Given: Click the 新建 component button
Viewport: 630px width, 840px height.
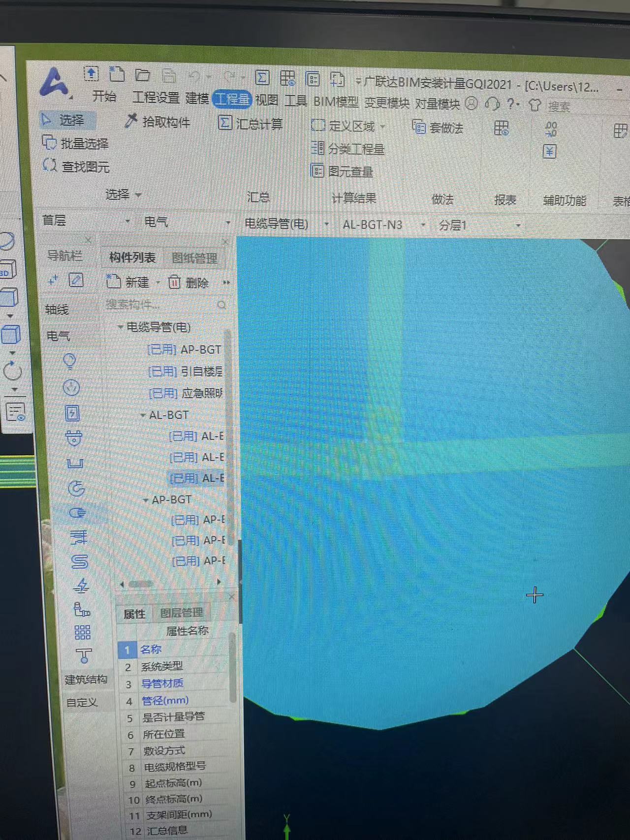Looking at the screenshot, I should point(128,281).
